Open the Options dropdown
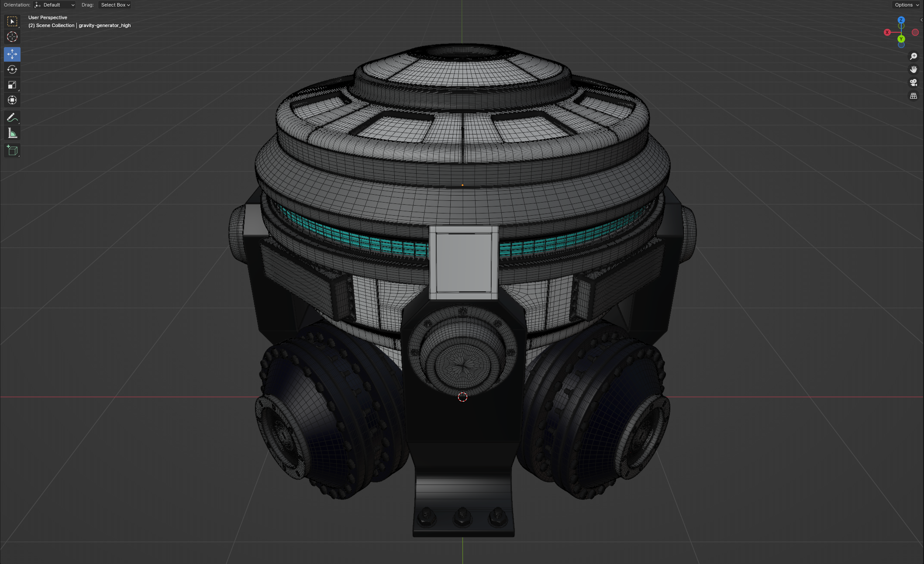Image resolution: width=924 pixels, height=564 pixels. point(907,5)
